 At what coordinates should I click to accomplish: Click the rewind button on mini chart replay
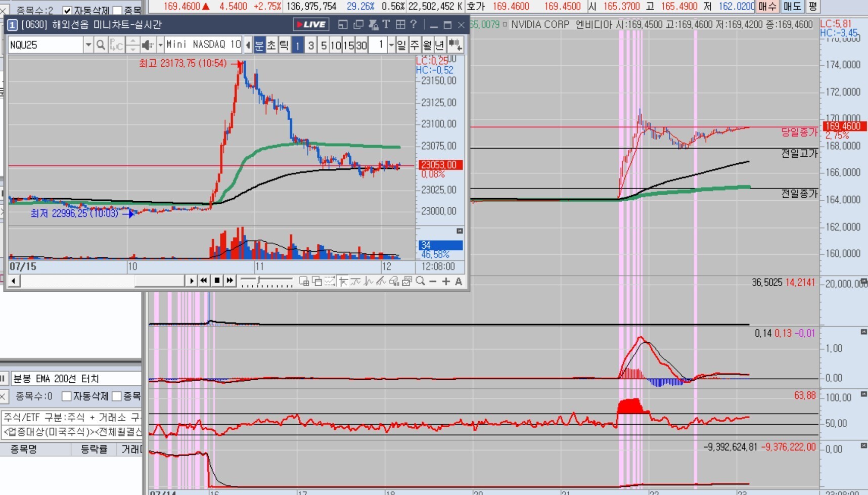pos(204,281)
